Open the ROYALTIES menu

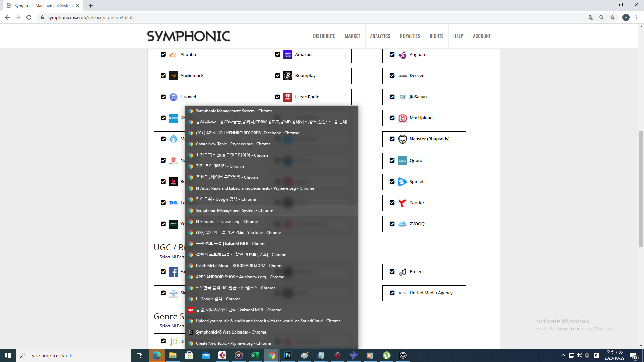(410, 36)
